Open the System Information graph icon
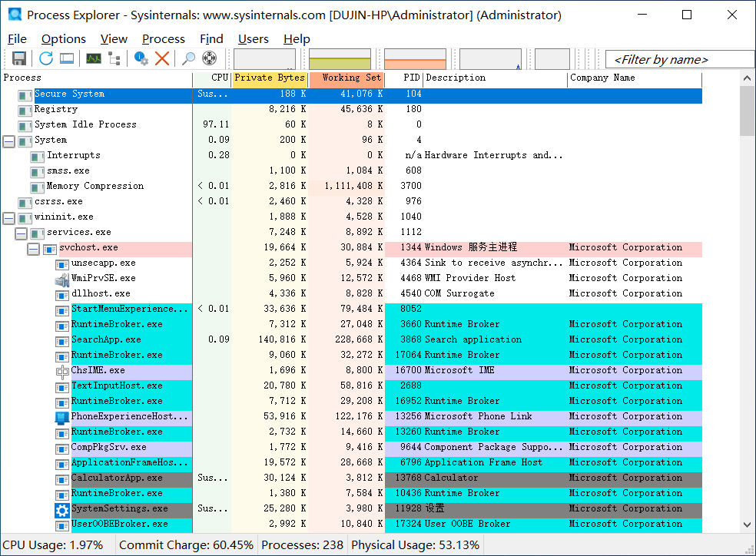The width and height of the screenshot is (756, 556). pyautogui.click(x=92, y=58)
